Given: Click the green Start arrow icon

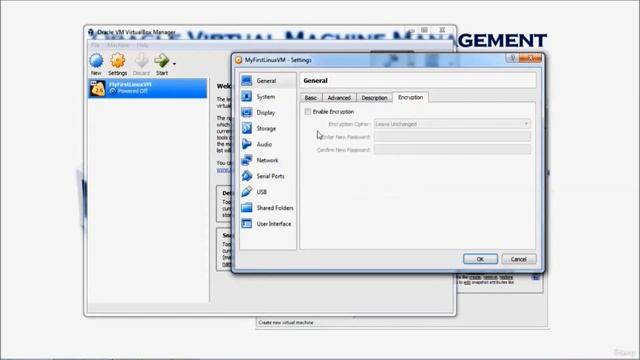Looking at the screenshot, I should click(x=162, y=61).
